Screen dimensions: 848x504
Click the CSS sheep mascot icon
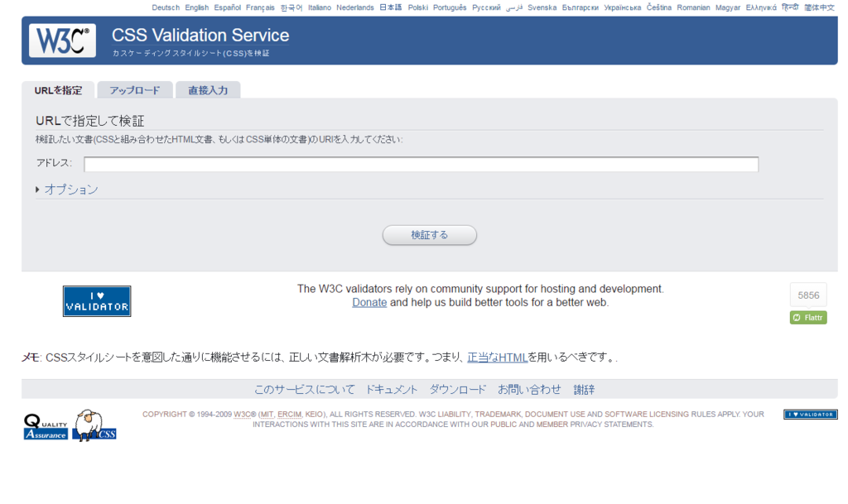[x=94, y=425]
